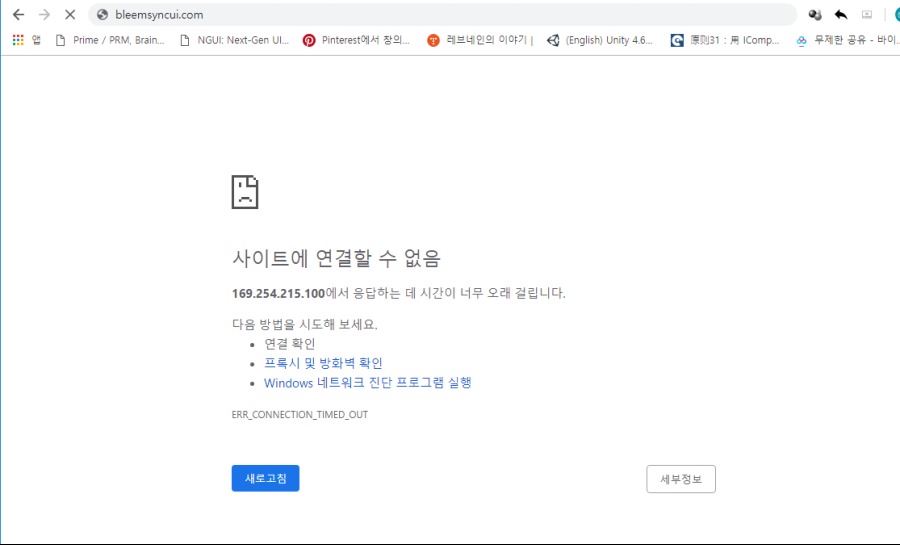Open the 무제한 공유 bookmark
The width and height of the screenshot is (900, 545).
(x=847, y=40)
